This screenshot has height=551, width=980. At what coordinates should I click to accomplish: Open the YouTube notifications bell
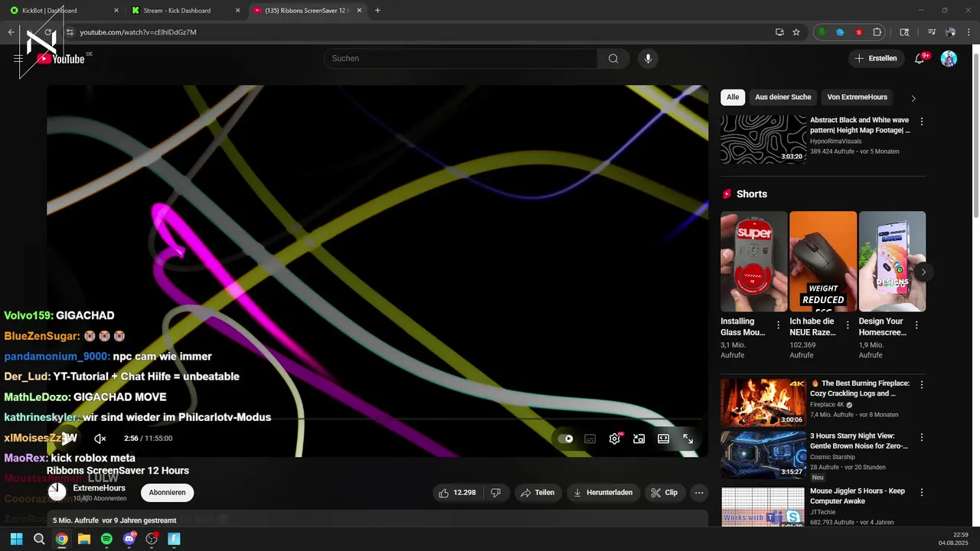920,58
